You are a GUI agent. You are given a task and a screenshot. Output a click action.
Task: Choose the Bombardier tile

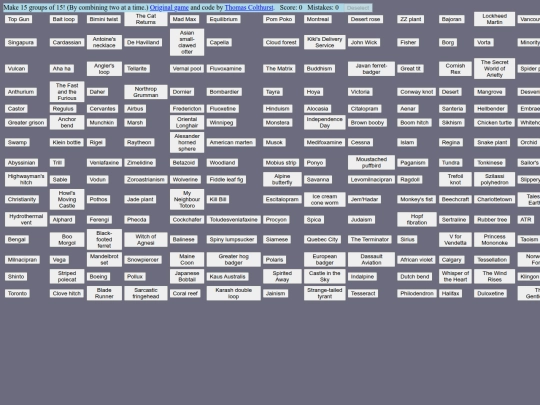pos(224,92)
